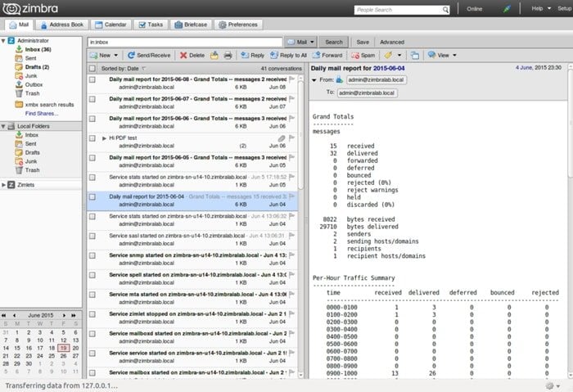This screenshot has width=573, height=392.
Task: Switch to the Briefcase tab
Action: pyautogui.click(x=191, y=25)
